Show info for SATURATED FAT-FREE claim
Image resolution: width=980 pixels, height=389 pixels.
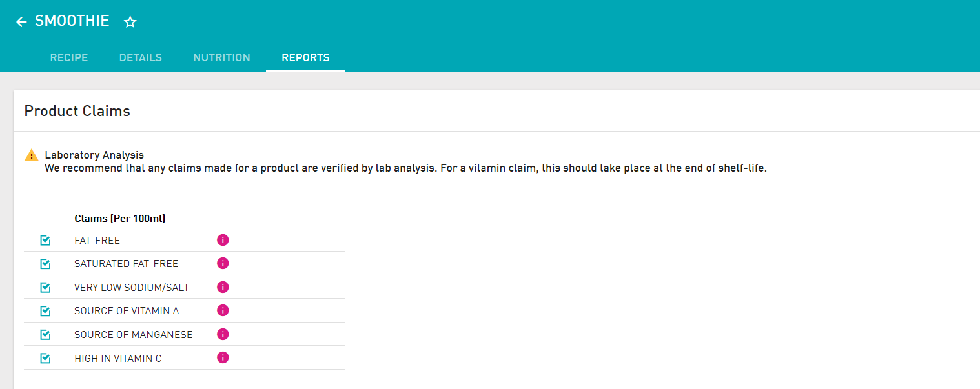[x=223, y=263]
